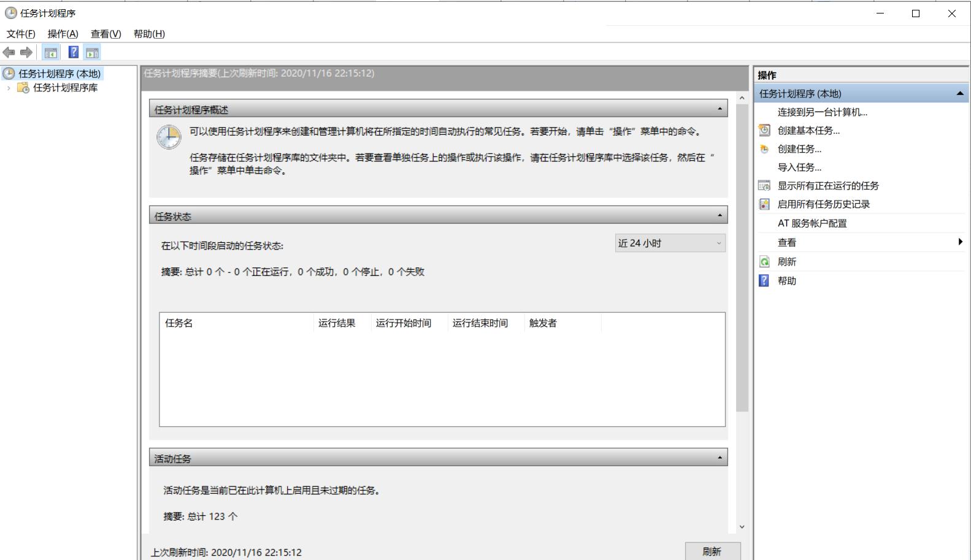Screen dimensions: 971x560
Task: Select 连接到另一台计算机...
Action: 823,112
